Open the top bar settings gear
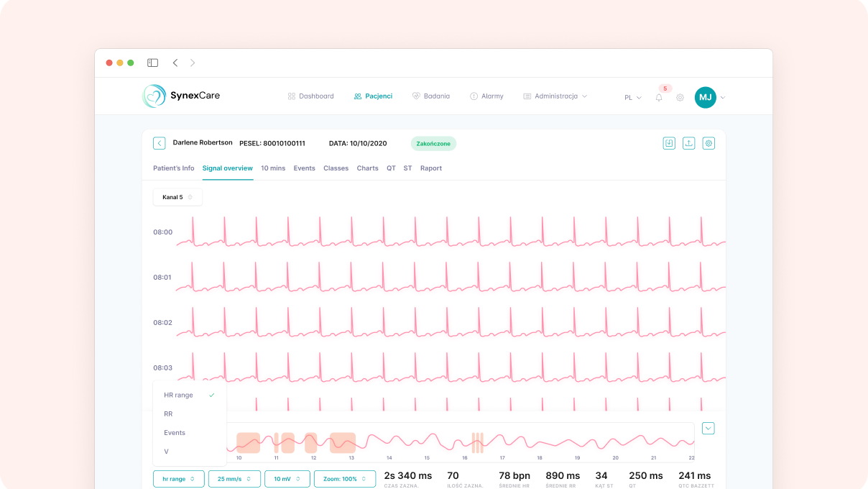 click(680, 98)
